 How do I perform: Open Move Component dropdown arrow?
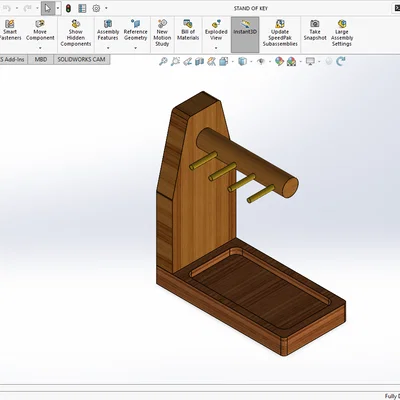(x=40, y=48)
